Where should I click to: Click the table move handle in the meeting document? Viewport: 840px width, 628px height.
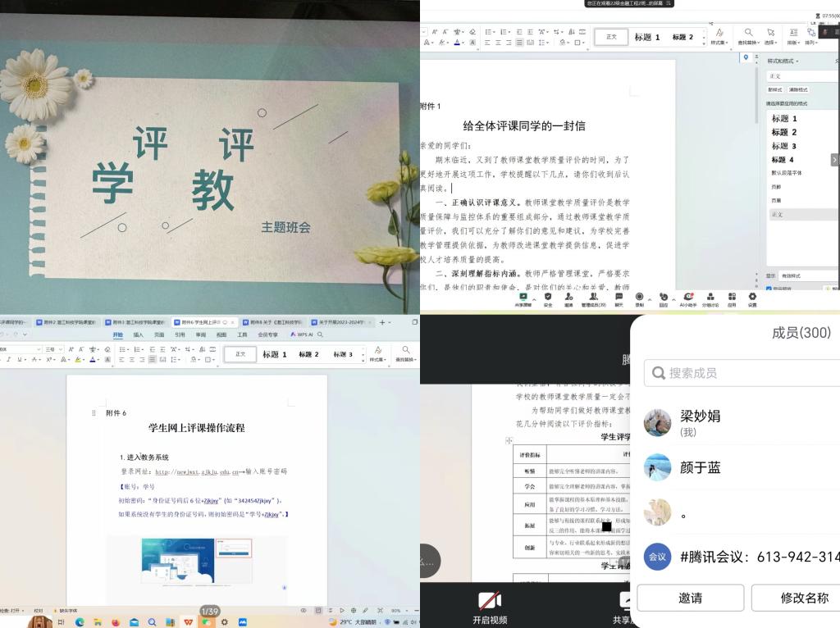coord(509,440)
